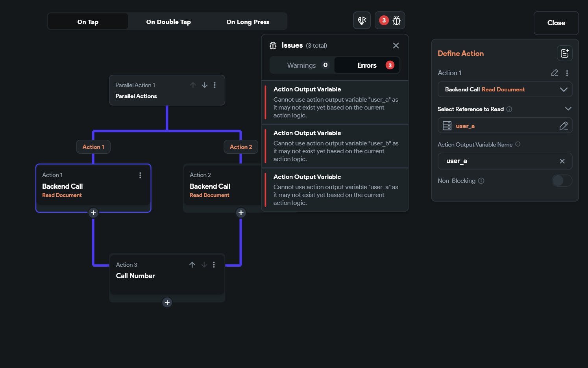Select the Warnings tab in Issues

click(x=302, y=65)
